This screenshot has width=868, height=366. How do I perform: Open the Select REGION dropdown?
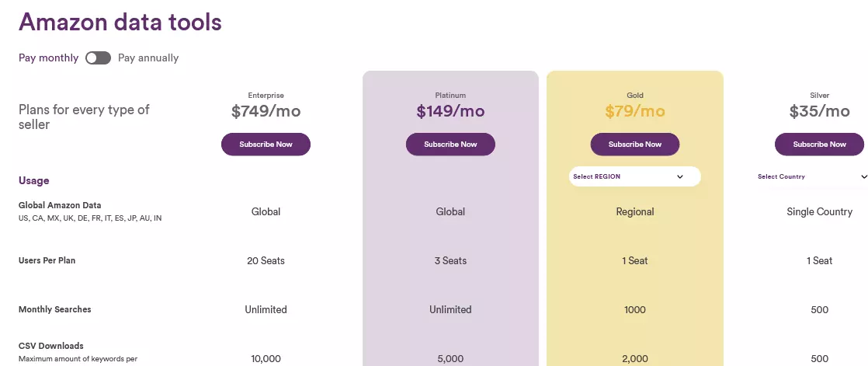point(635,176)
